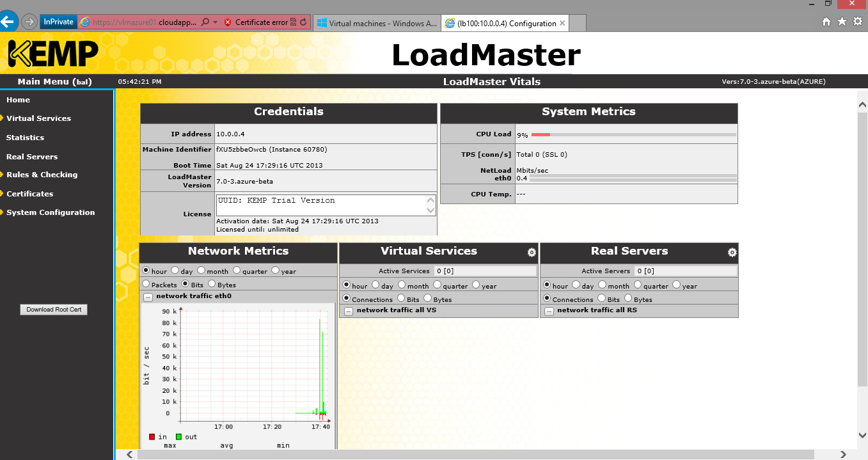Image resolution: width=868 pixels, height=460 pixels.
Task: Click the horizontal scrollbar right arrow
Action: [x=844, y=455]
